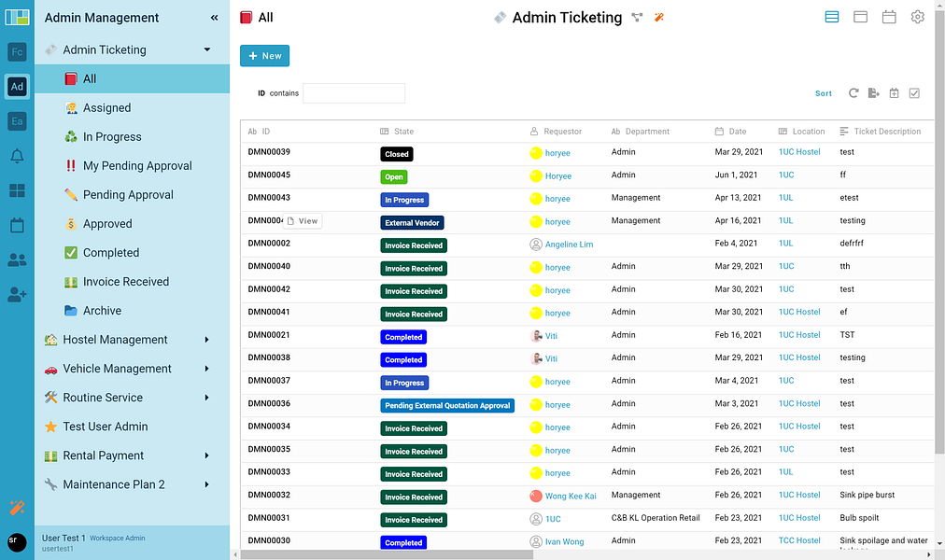
Task: Click the horizontal scrollbar at table bottom
Action: 387,554
